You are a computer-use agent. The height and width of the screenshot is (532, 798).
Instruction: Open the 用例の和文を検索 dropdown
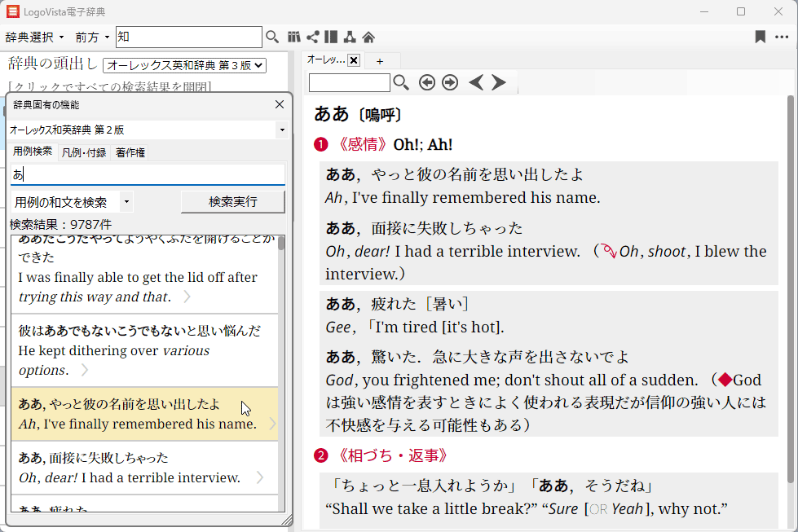pyautogui.click(x=72, y=202)
